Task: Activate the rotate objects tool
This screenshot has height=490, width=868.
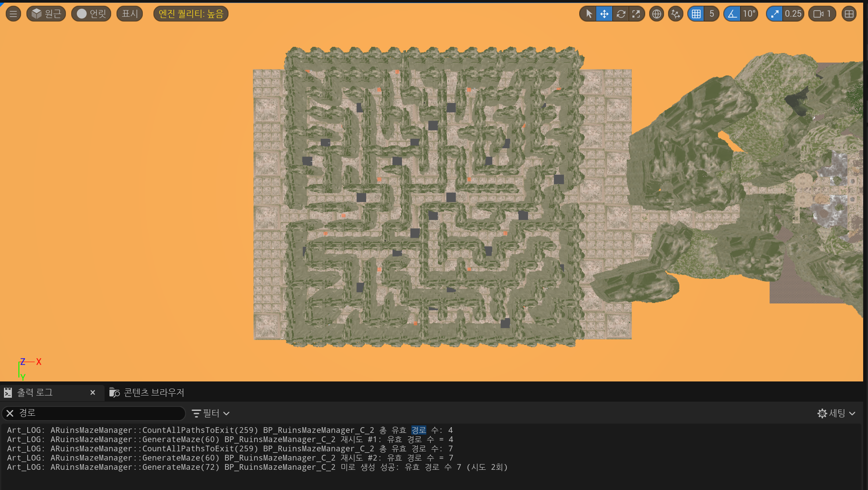Action: click(x=621, y=14)
